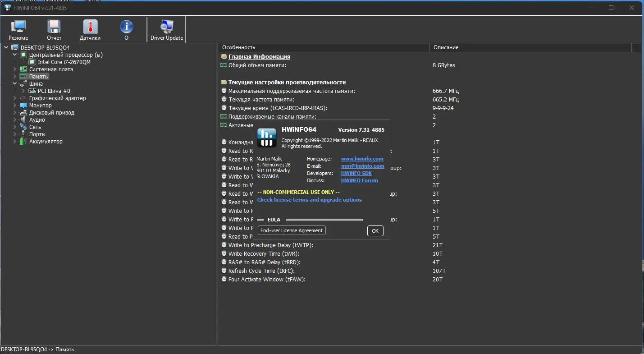
Task: Select Память tree item
Action: (x=38, y=76)
